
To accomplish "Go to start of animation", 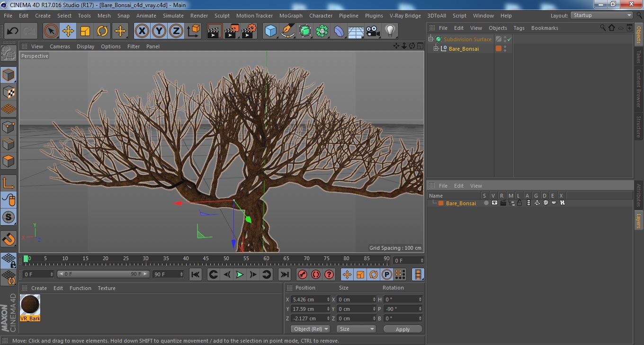I will (x=196, y=274).
